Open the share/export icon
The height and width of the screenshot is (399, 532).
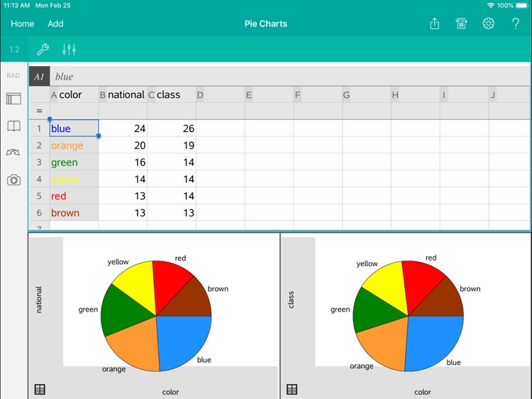(434, 23)
